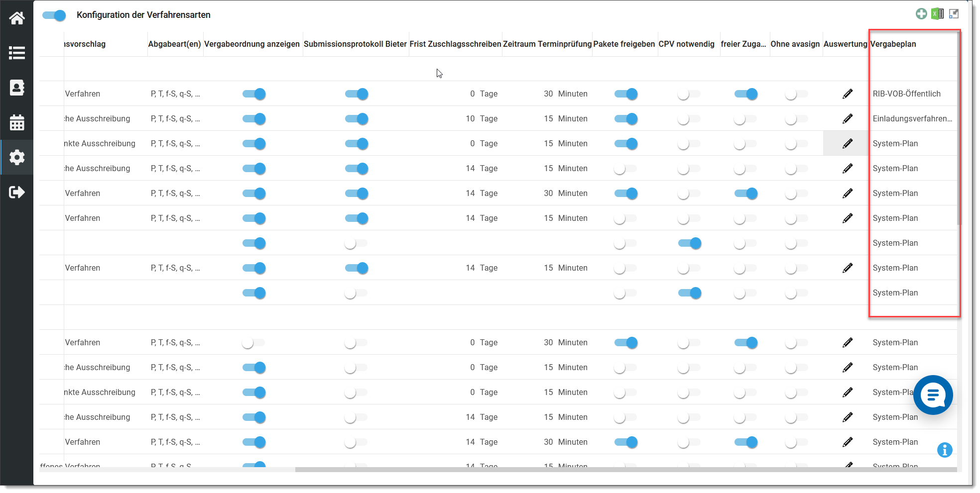Toggle Vergabeordnung anzeigen in RIB-VOB-Öffentlich row
This screenshot has width=980, height=493.
tap(254, 94)
